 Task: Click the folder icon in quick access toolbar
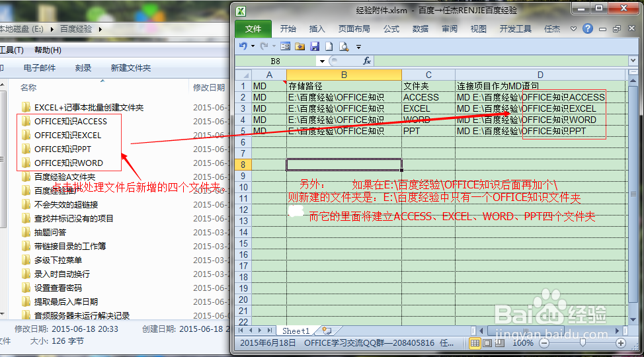300,46
